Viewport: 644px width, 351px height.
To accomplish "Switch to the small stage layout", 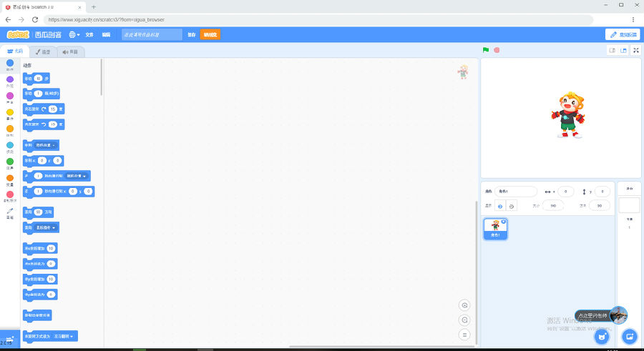I will (612, 50).
